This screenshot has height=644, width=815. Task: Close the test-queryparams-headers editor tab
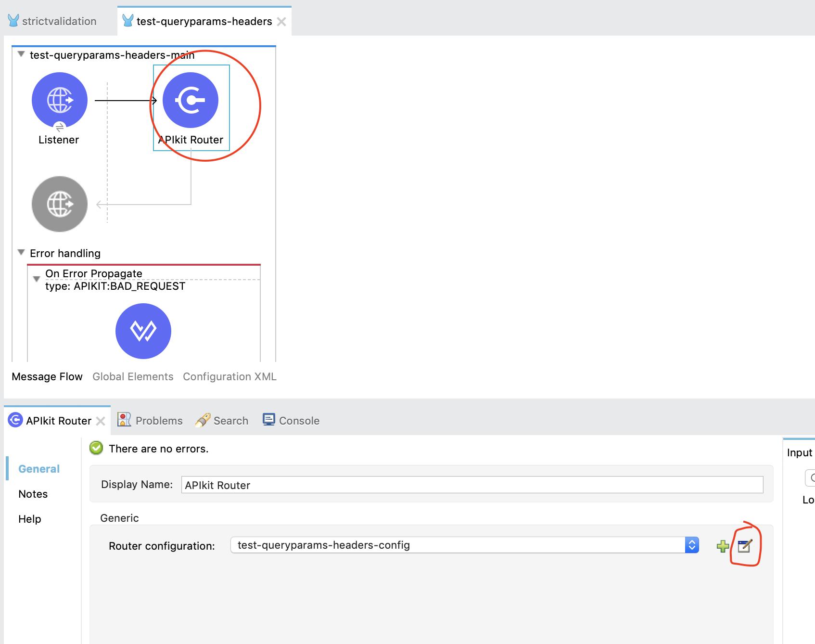(x=282, y=22)
